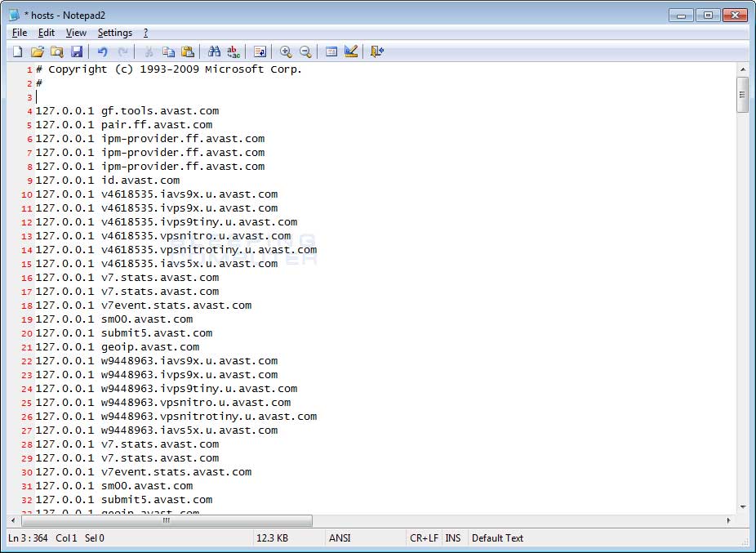Click the Default Text scheme status
Screen dimensions: 756x553
[497, 538]
